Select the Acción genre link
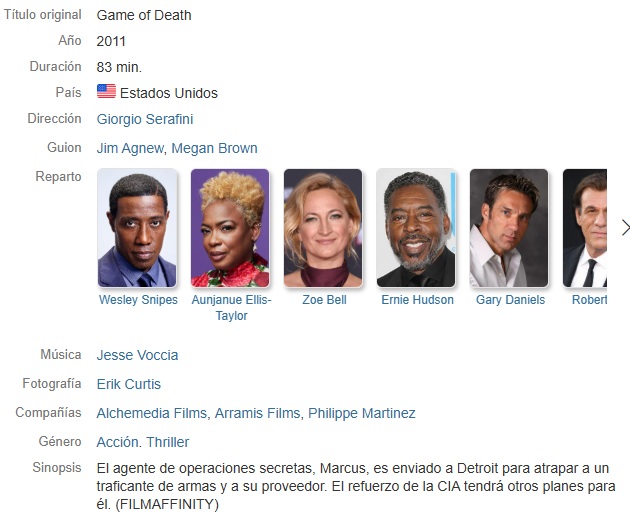Image resolution: width=630 pixels, height=512 pixels. click(x=118, y=442)
